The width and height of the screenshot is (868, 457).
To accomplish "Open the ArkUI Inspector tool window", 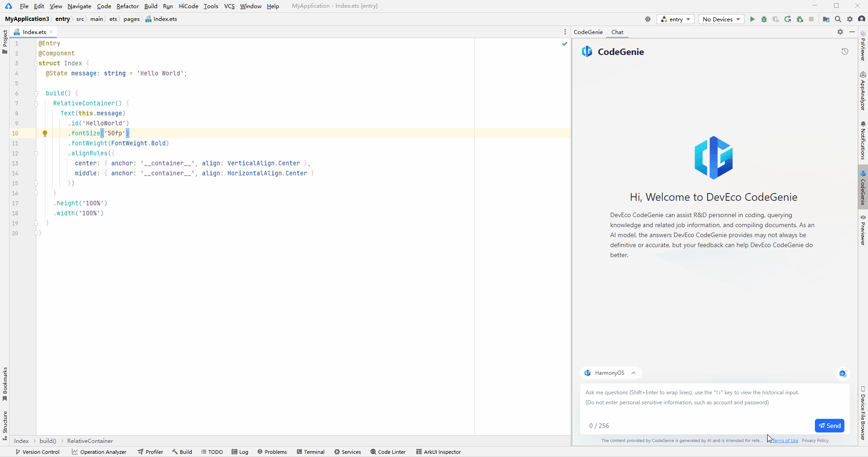I will pyautogui.click(x=438, y=452).
